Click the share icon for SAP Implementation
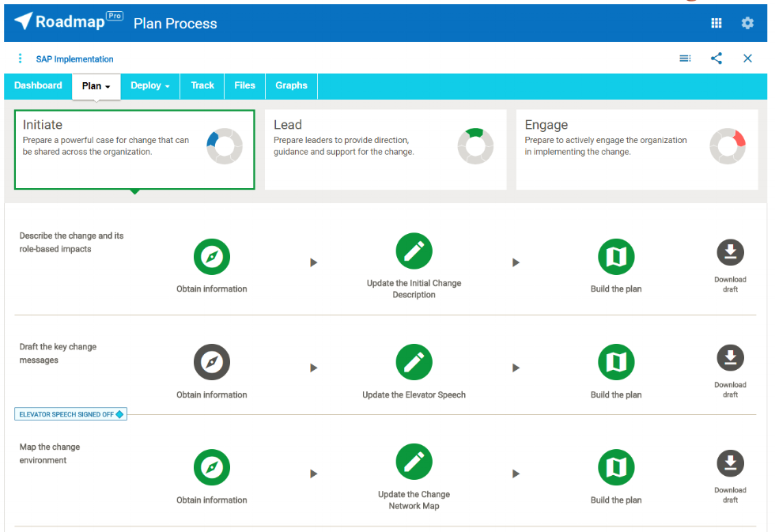 pos(716,58)
